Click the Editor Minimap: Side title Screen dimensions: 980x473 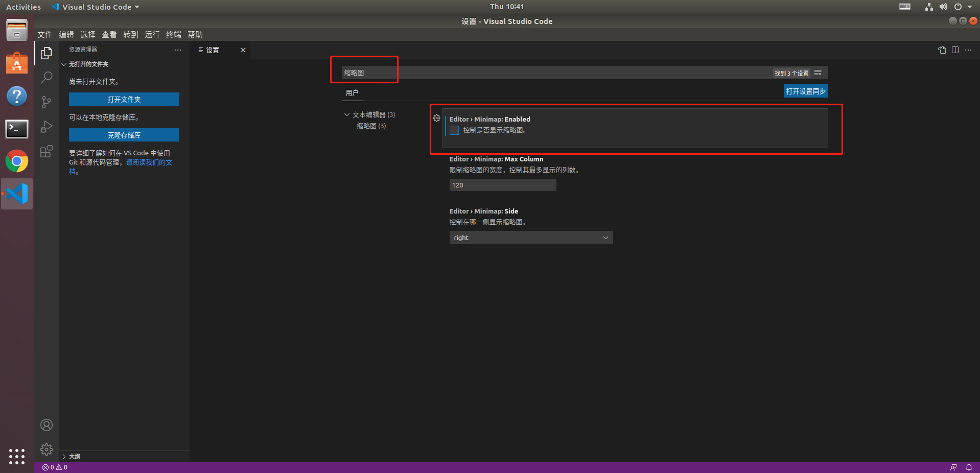[483, 211]
